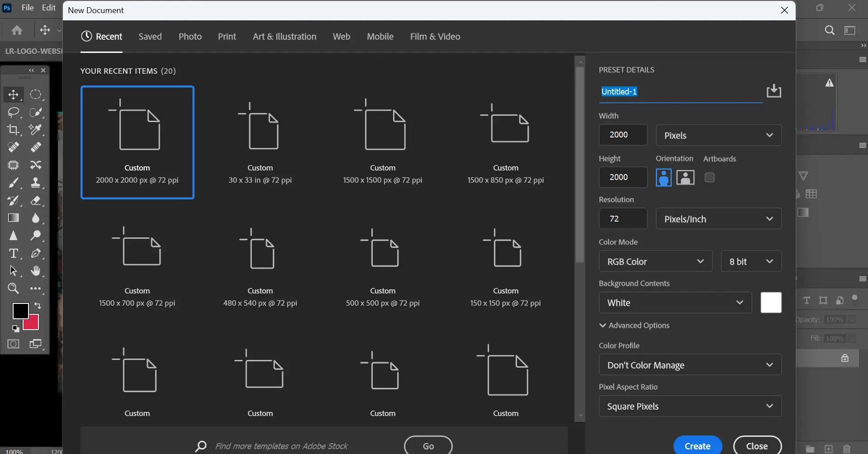Select the Pen tool
Viewport: 868px width, 454px height.
36,253
